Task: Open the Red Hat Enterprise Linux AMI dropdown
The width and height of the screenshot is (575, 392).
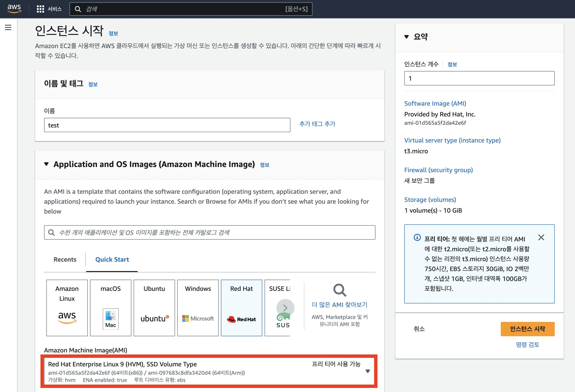Action: [x=367, y=371]
